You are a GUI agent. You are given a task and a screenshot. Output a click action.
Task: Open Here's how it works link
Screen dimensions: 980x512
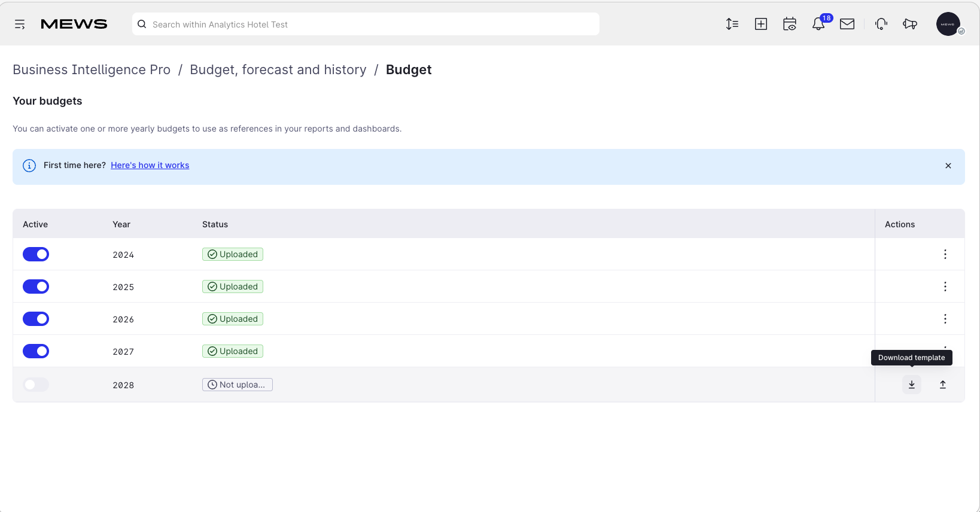tap(150, 165)
